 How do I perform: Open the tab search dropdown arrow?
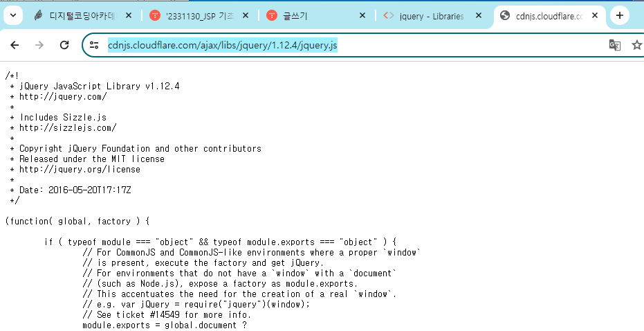pyautogui.click(x=13, y=16)
